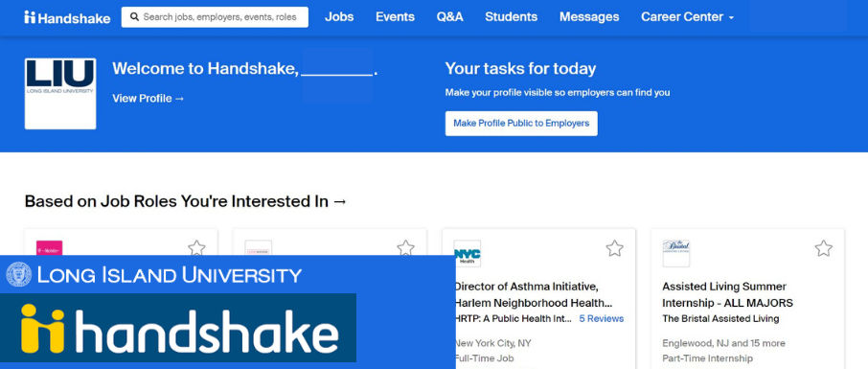The height and width of the screenshot is (369, 868).
Task: Save the Assisted Living Summer Internship star
Action: pyautogui.click(x=824, y=247)
